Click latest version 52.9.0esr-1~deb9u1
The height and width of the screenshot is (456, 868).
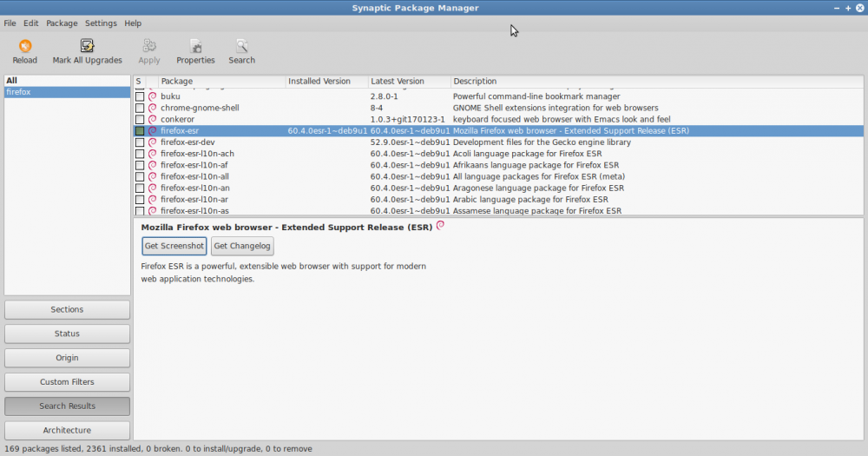tap(411, 142)
